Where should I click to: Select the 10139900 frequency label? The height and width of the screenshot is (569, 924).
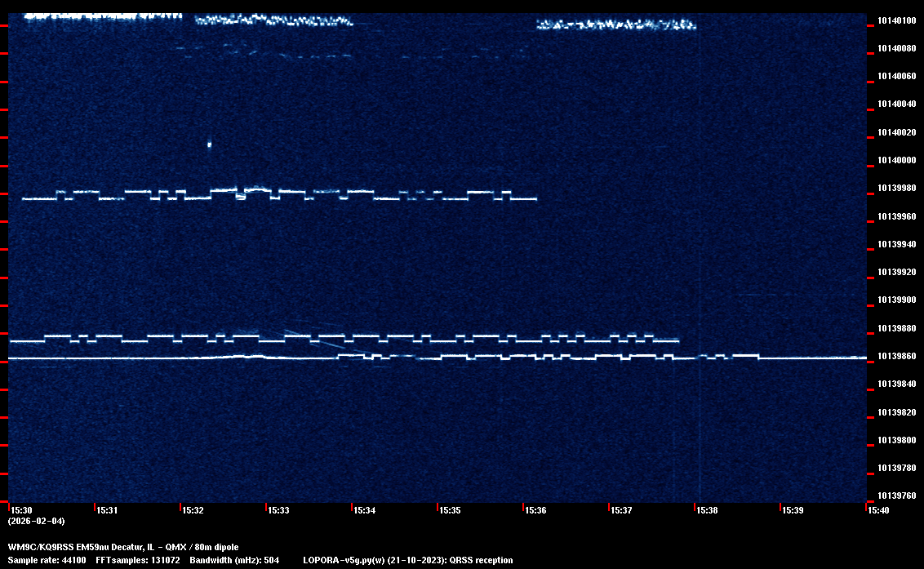(895, 300)
